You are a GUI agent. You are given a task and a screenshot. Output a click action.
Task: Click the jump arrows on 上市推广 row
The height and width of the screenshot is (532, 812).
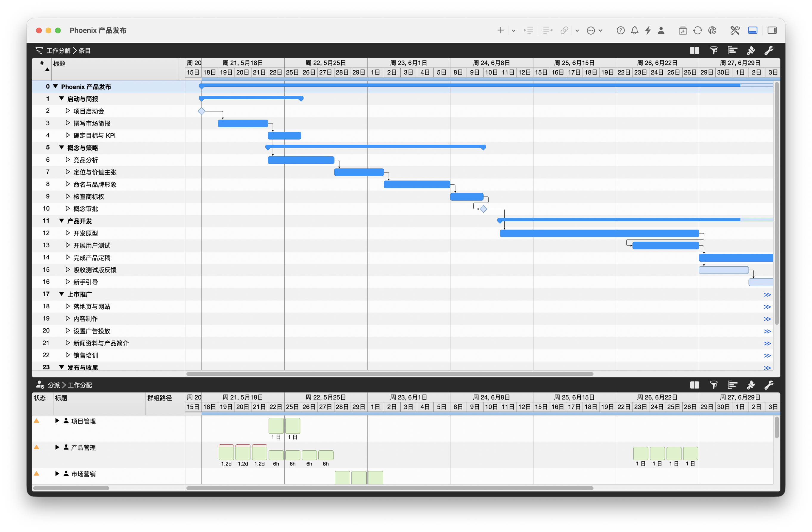(767, 295)
